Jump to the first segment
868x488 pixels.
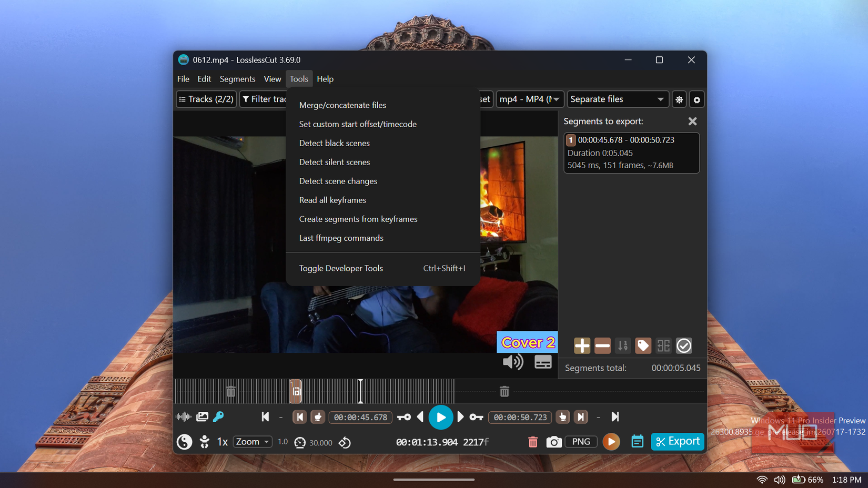pos(265,417)
